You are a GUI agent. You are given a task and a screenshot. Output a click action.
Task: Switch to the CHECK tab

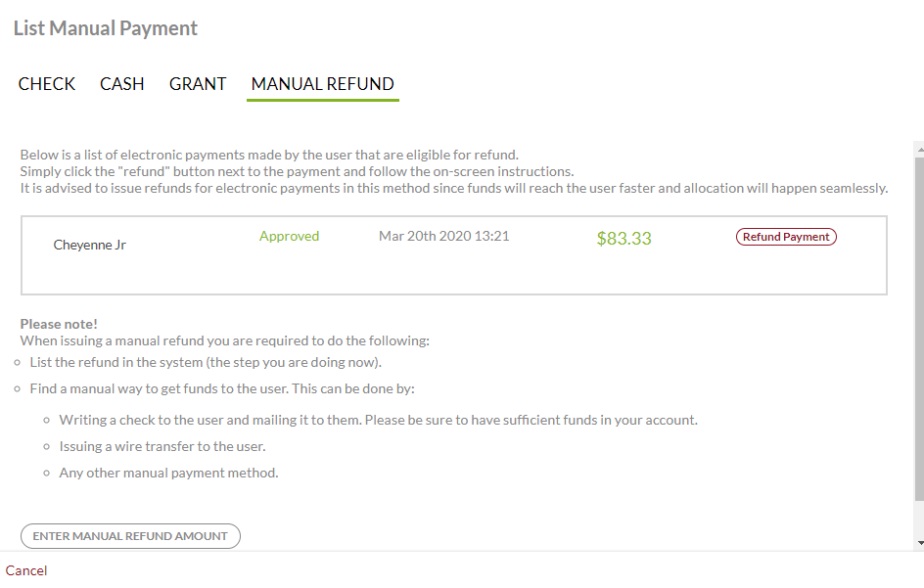click(47, 84)
